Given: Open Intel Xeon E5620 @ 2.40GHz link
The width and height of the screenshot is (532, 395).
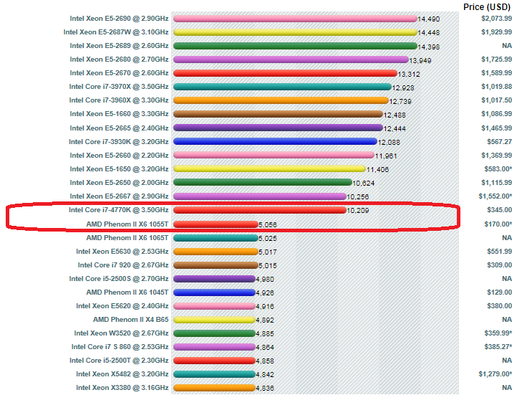Looking at the screenshot, I should coord(122,305).
